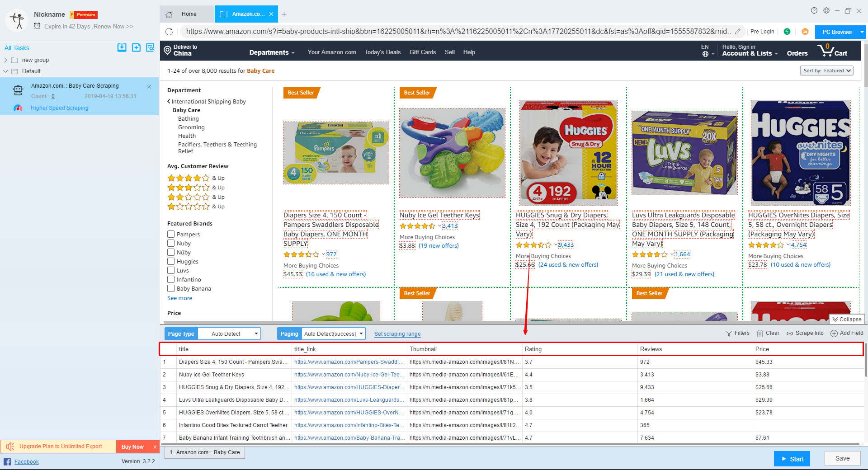Image resolution: width=868 pixels, height=470 pixels.
Task: Select the Amazon.com: Baby Care bottom tab
Action: click(x=205, y=452)
